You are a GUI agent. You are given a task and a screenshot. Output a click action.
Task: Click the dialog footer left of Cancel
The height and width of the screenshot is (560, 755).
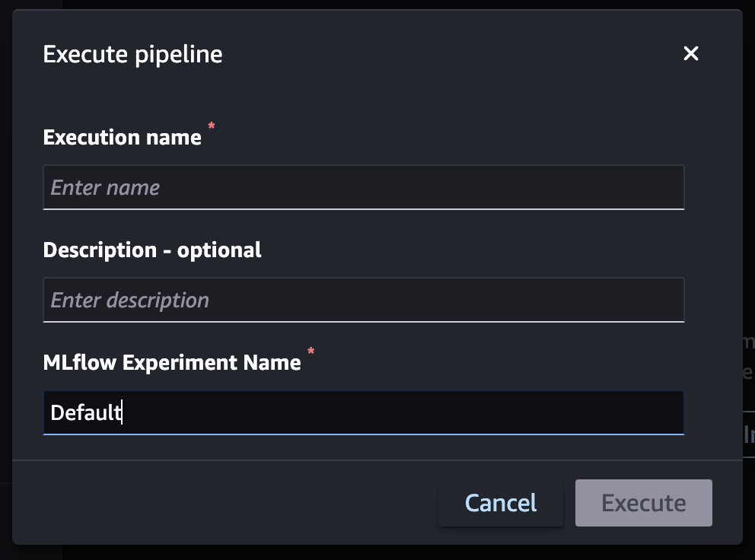coord(228,503)
